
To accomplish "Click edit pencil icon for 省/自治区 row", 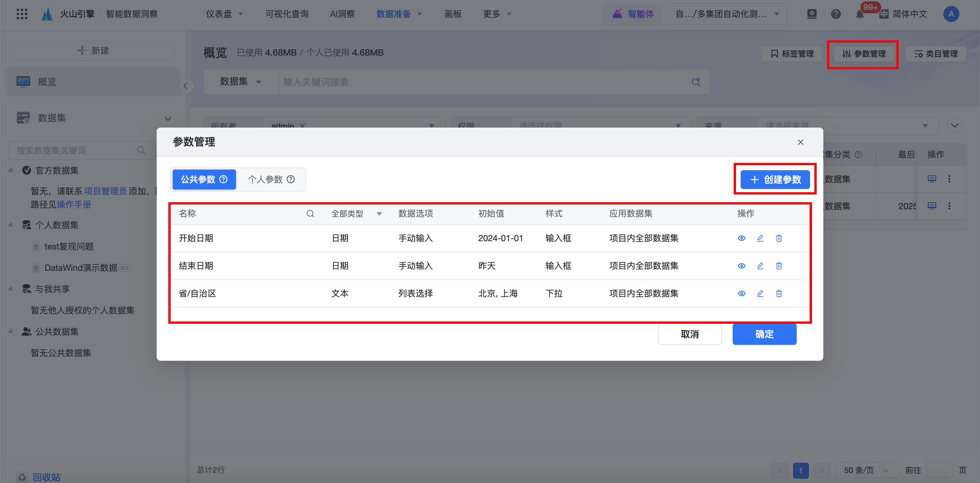I will (x=760, y=293).
